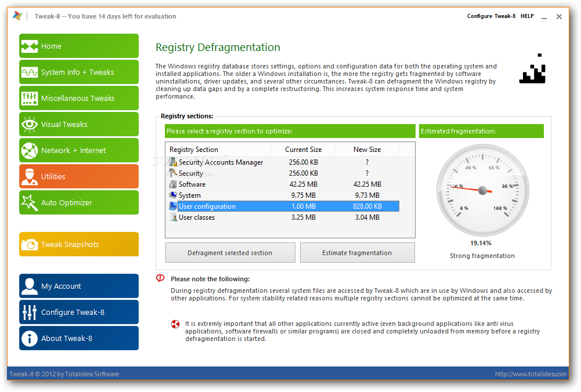Click the Auto Optimizer wand icon
581x392 pixels.
(x=29, y=202)
